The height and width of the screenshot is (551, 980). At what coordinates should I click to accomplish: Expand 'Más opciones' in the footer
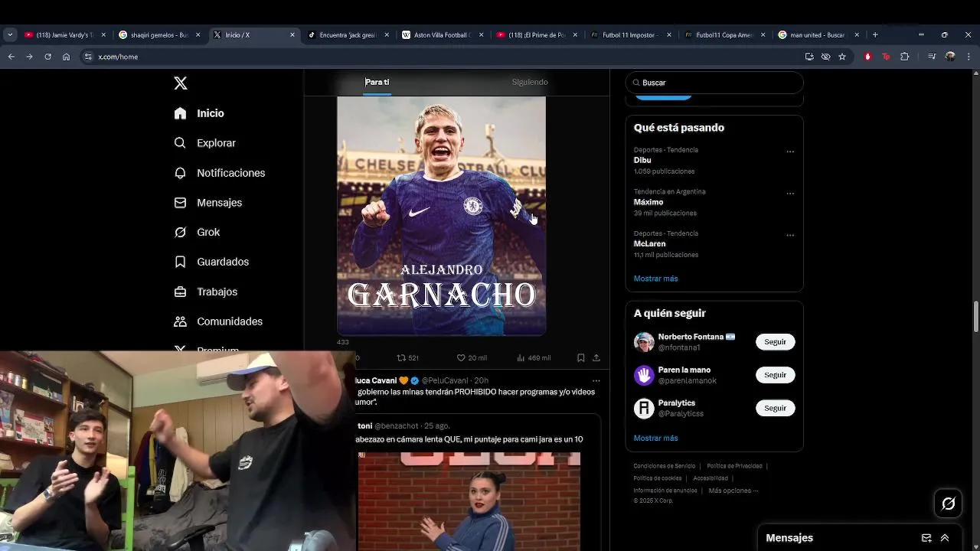click(x=733, y=491)
